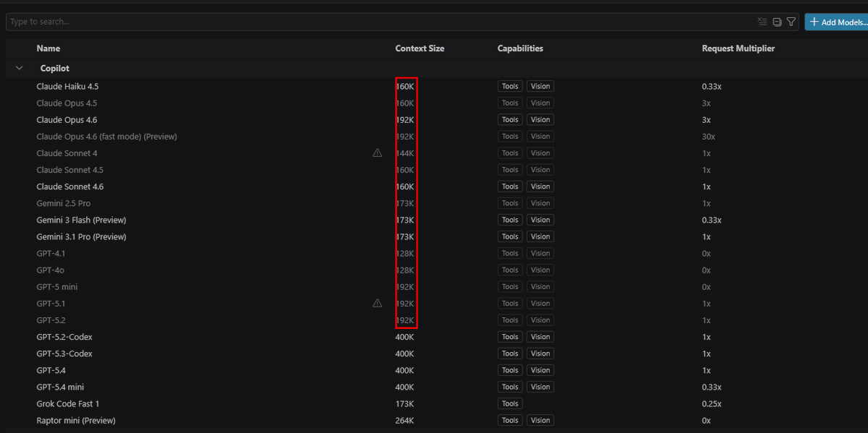Click the 3x multiplier of Claude Opus 4.6
This screenshot has height=433, width=868.
pos(706,120)
